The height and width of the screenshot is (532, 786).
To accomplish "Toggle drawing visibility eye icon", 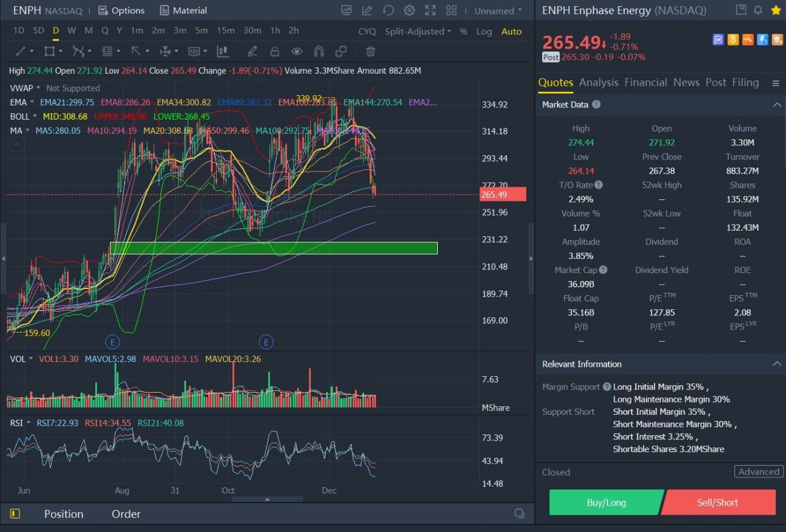I will pos(297,52).
